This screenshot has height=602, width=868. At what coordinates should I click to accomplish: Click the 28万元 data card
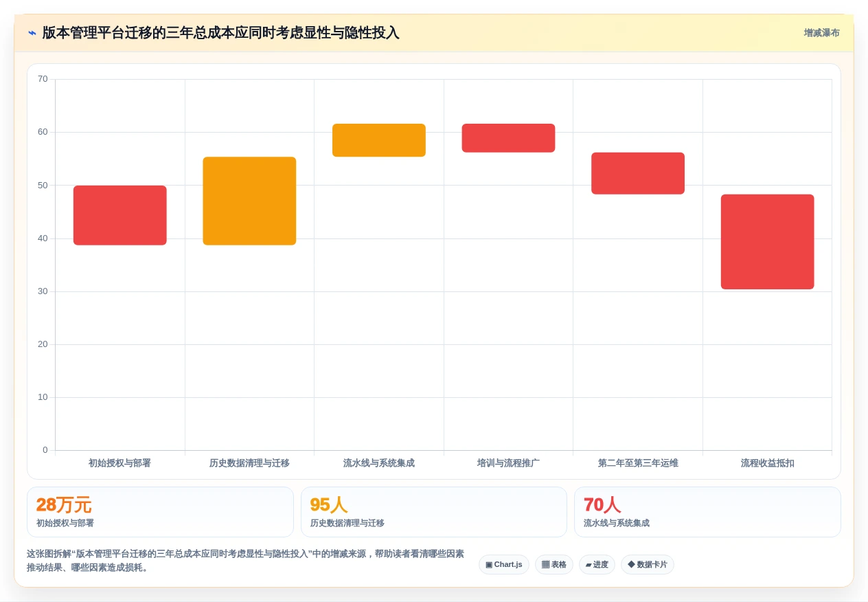[x=160, y=512]
